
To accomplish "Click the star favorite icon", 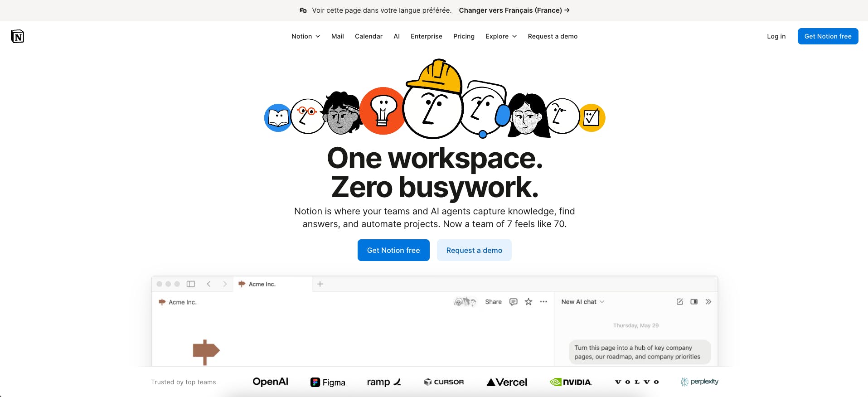I will (x=529, y=302).
